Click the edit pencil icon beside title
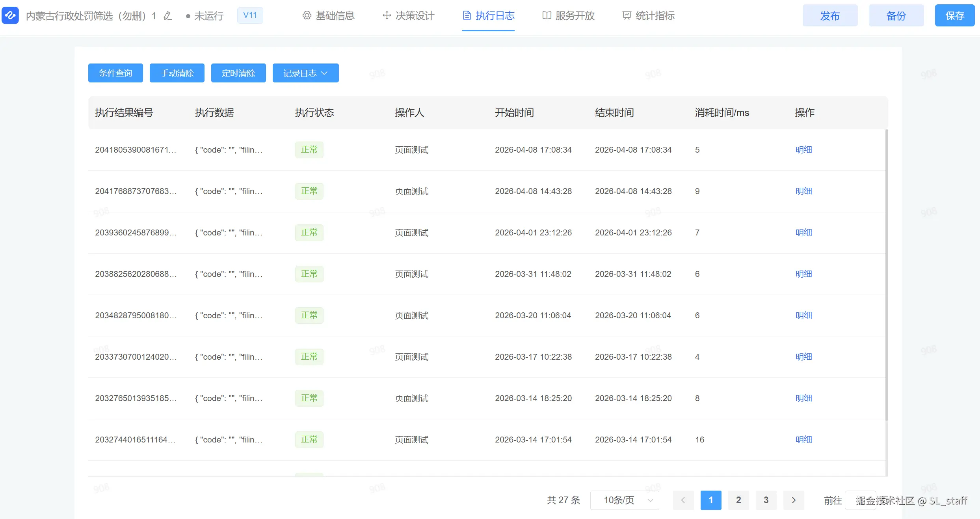This screenshot has width=980, height=519. click(x=168, y=16)
